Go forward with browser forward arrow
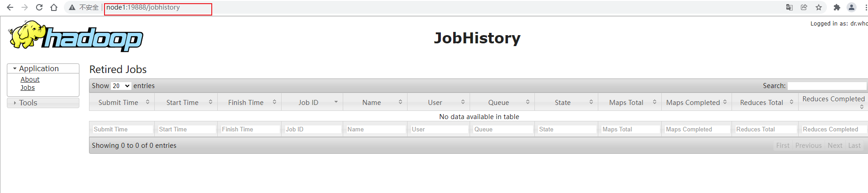Viewport: 868px width, 193px height. pyautogui.click(x=25, y=7)
